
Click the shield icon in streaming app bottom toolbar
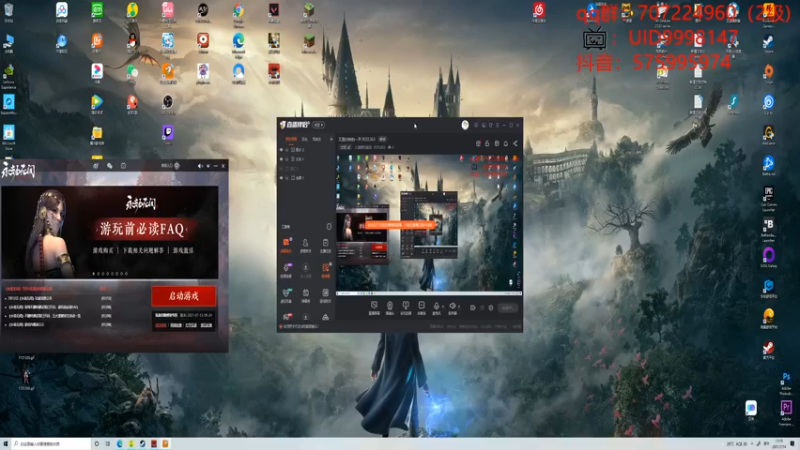374,305
